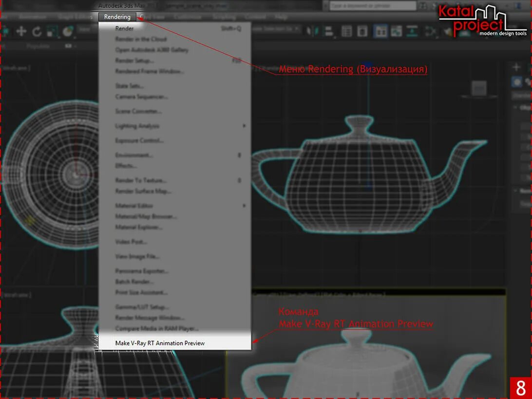Choose Render Setup... menu item
This screenshot has width=532, height=399.
coord(175,61)
